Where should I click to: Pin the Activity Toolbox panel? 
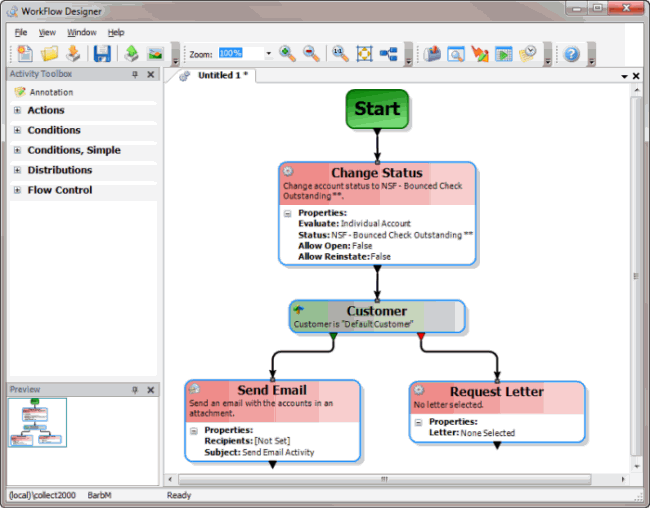point(135,75)
